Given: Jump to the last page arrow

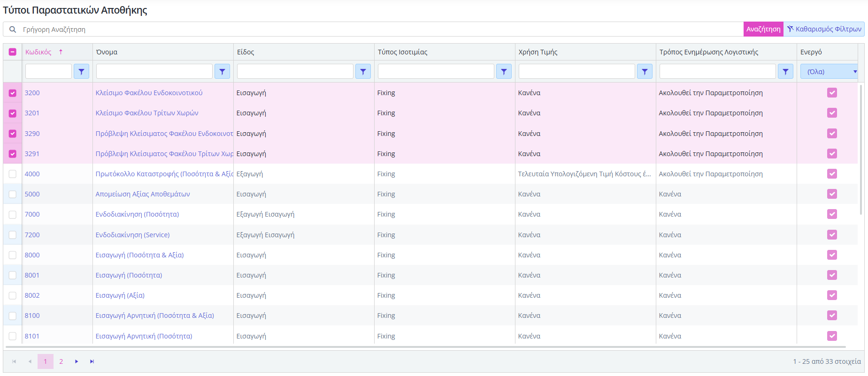Looking at the screenshot, I should click(92, 361).
